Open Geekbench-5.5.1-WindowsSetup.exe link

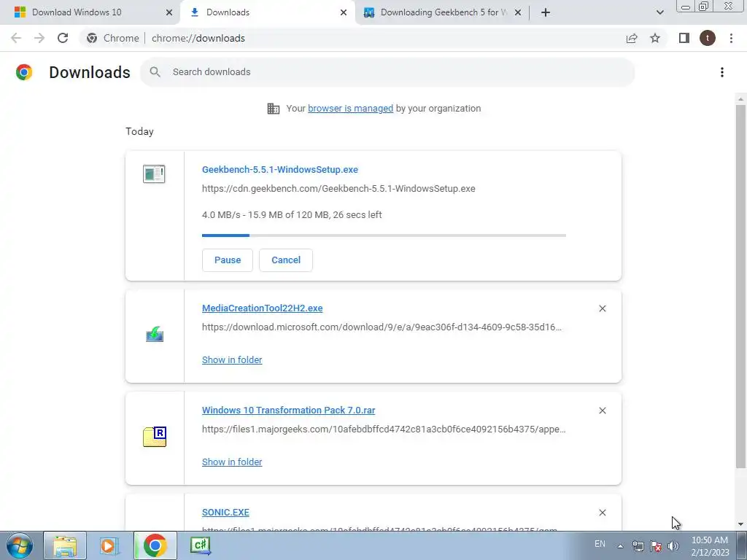click(279, 169)
